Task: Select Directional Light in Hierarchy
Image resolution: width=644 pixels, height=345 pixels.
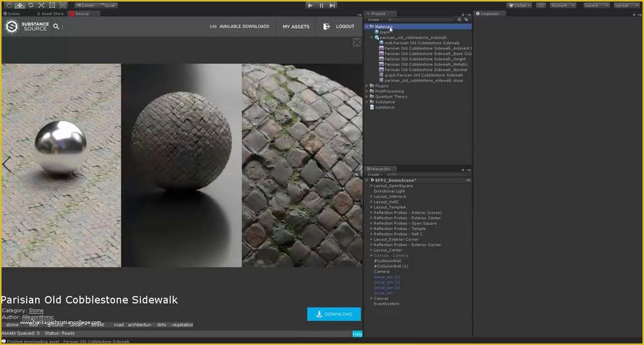Action: coord(389,191)
